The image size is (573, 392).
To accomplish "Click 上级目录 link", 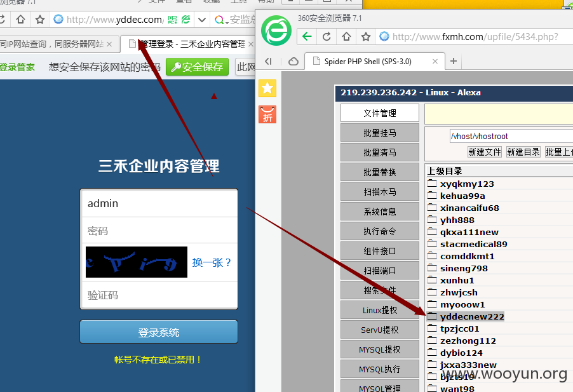I will (x=445, y=171).
